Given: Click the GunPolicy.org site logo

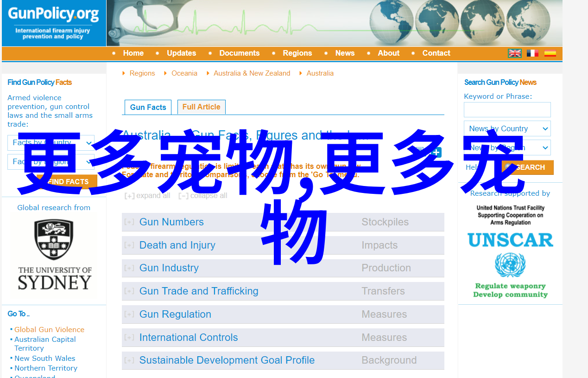Looking at the screenshot, I should (x=54, y=23).
